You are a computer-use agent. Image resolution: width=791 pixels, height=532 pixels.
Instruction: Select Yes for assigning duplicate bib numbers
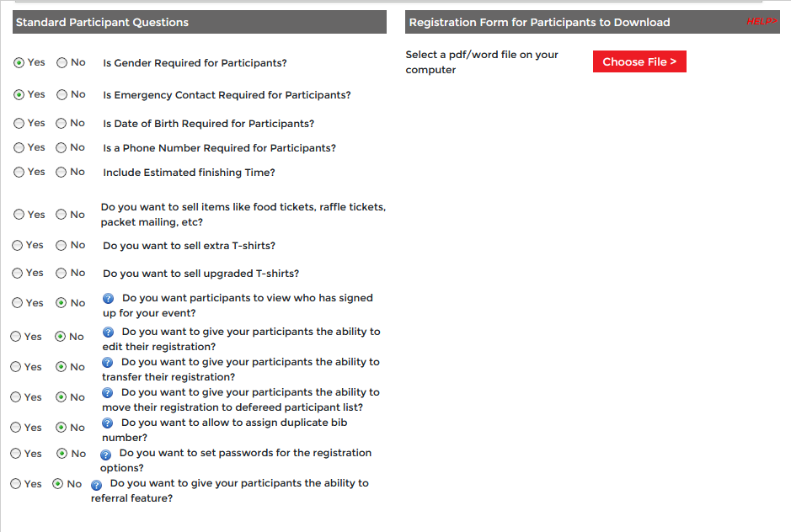coord(16,428)
